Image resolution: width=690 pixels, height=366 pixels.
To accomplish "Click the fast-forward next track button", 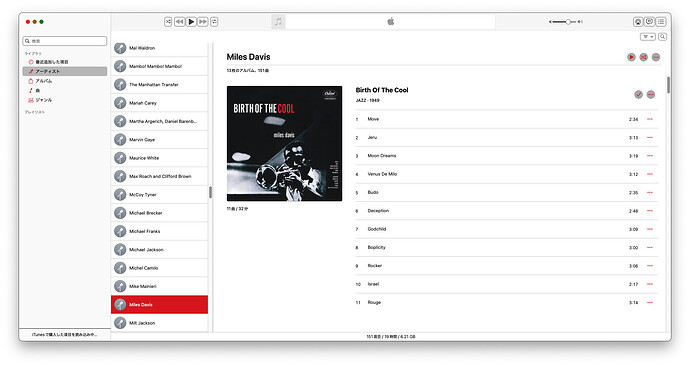I will (x=202, y=22).
